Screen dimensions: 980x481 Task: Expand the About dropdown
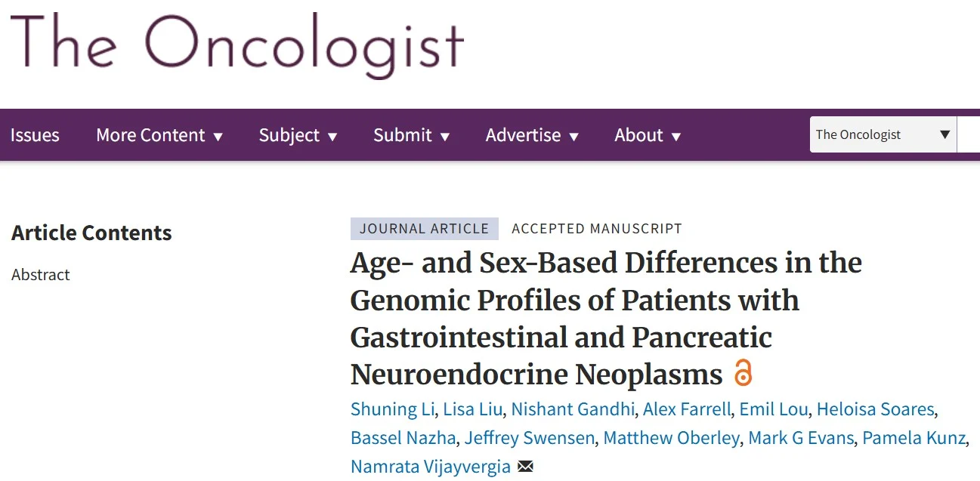[x=648, y=135]
